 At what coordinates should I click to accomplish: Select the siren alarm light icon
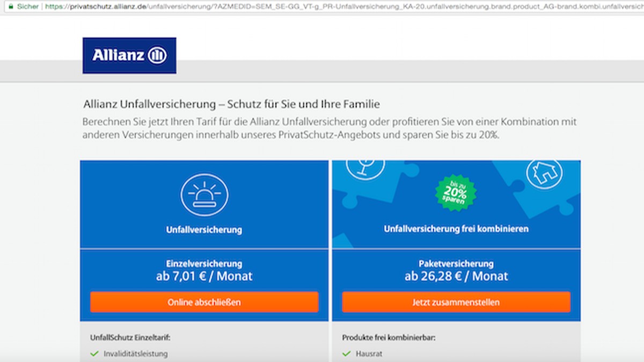coord(204,194)
